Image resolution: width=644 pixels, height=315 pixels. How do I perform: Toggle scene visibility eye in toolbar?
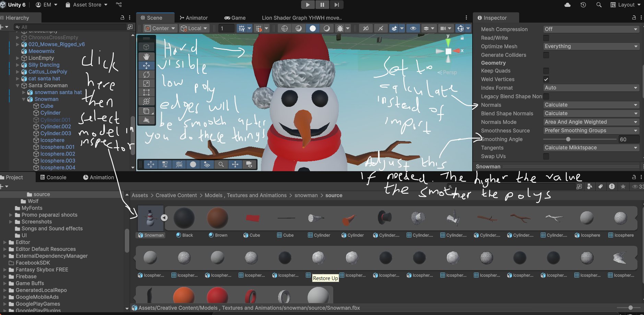[413, 28]
